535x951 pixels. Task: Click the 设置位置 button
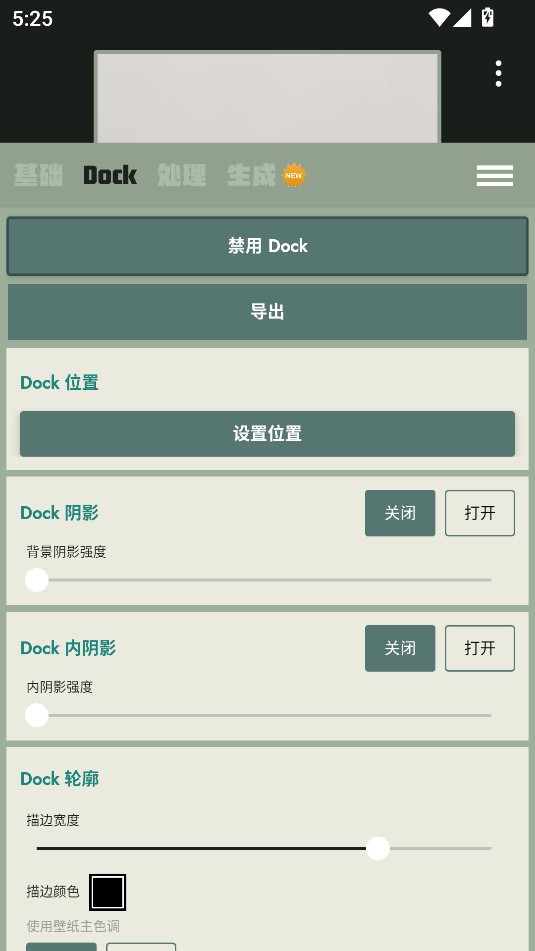coord(268,434)
